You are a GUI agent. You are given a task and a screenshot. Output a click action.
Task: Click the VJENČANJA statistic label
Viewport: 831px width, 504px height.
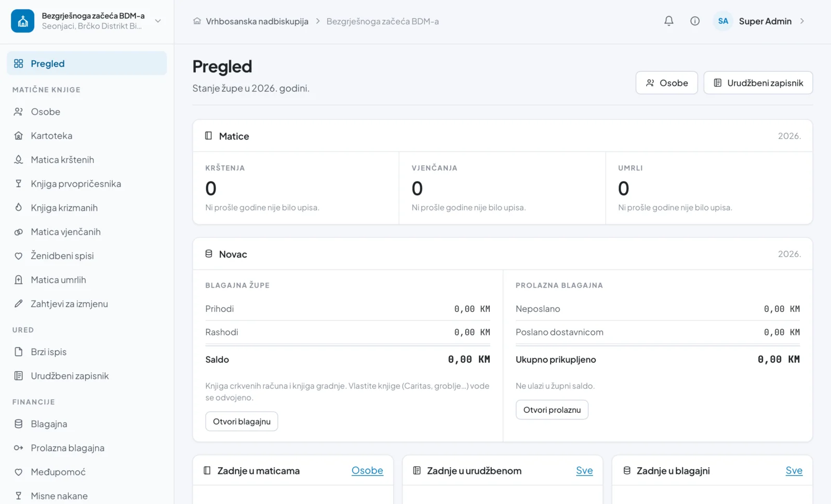pyautogui.click(x=435, y=168)
